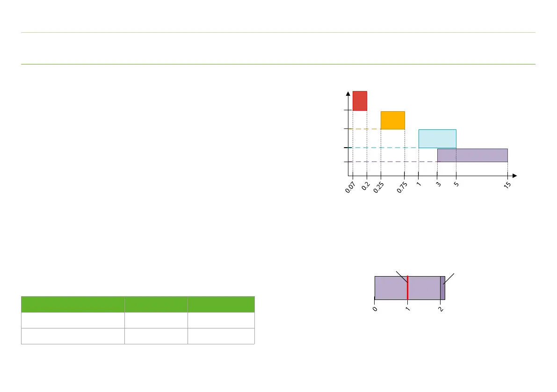This screenshot has width=557, height=392.
Task: Click the vertical axis arrowhead
Action: 348,94
